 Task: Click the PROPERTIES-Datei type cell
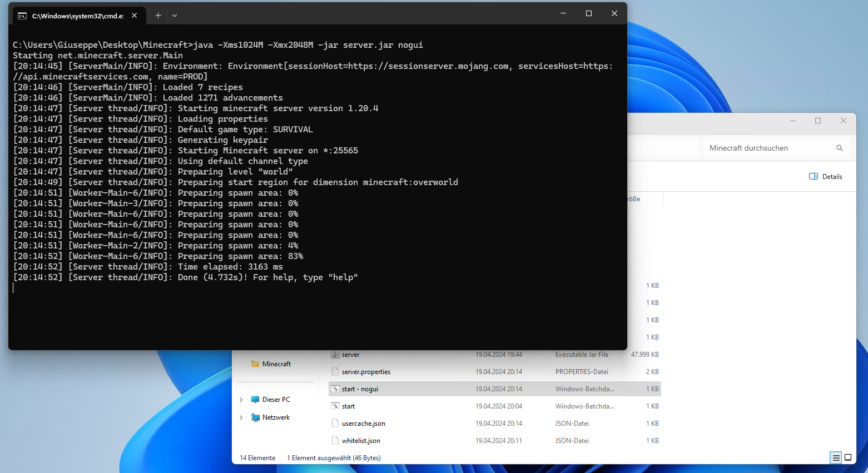coord(582,372)
